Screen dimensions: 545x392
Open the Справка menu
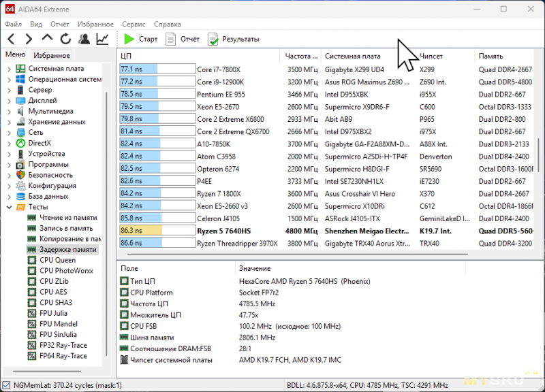(x=167, y=24)
